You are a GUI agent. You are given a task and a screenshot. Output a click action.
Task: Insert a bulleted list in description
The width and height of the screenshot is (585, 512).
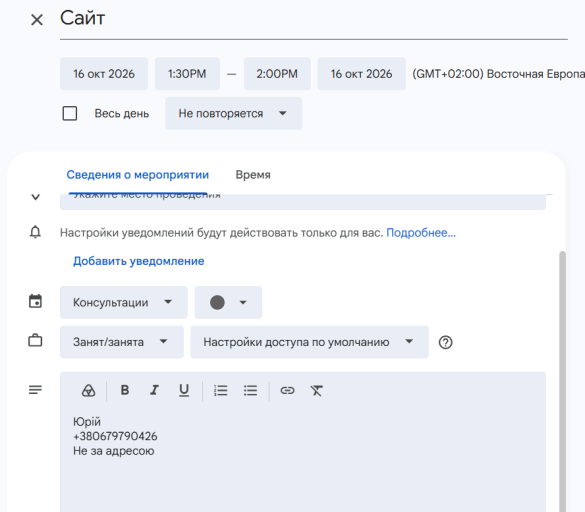250,390
